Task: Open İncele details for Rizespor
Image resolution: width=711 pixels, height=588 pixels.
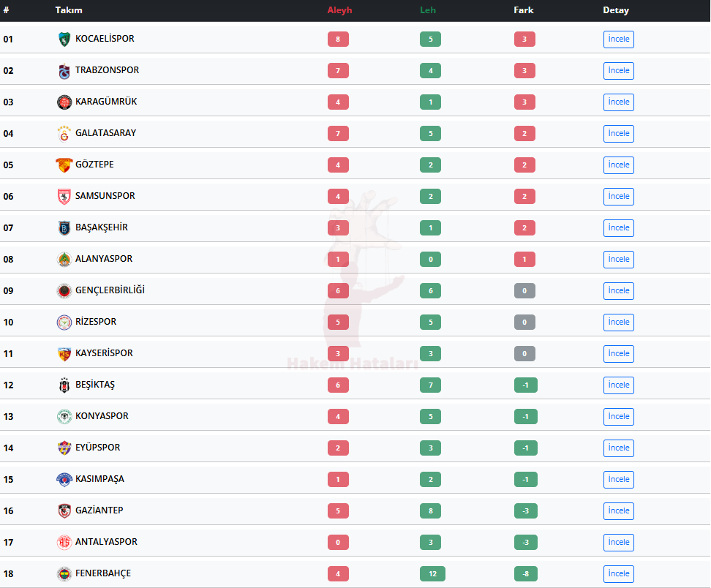Action: (x=619, y=323)
